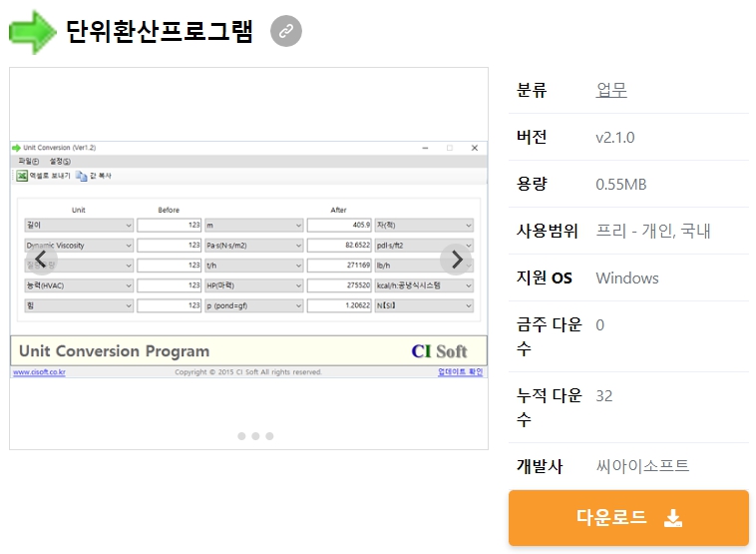Copy link via chain icon beside title
This screenshot has width=756, height=554.
[286, 31]
